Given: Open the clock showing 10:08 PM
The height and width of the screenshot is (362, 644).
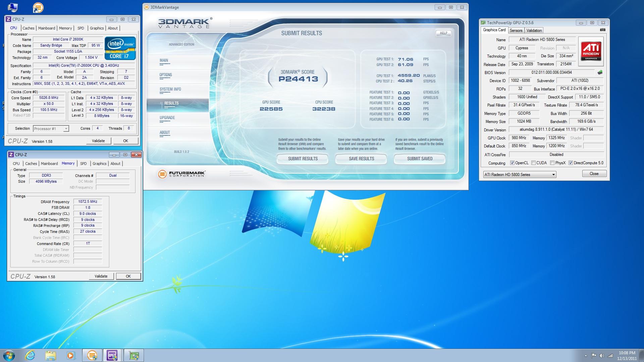Looking at the screenshot, I should click(627, 356).
